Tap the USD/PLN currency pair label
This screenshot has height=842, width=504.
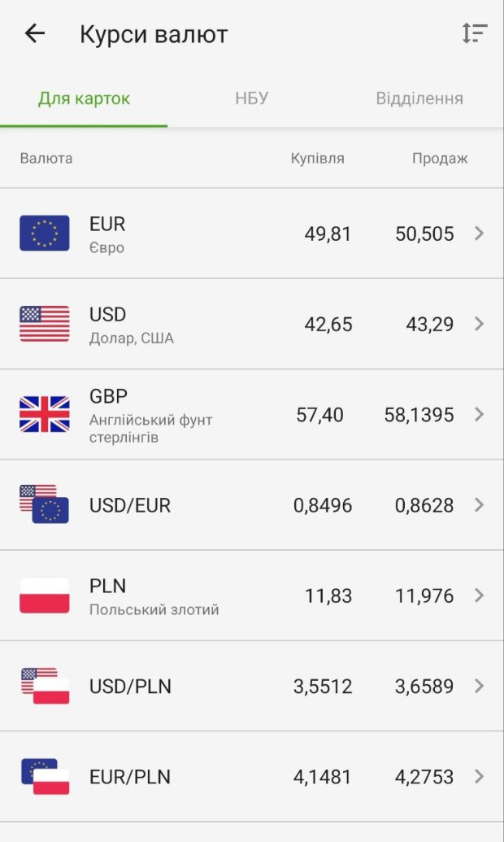pyautogui.click(x=130, y=687)
